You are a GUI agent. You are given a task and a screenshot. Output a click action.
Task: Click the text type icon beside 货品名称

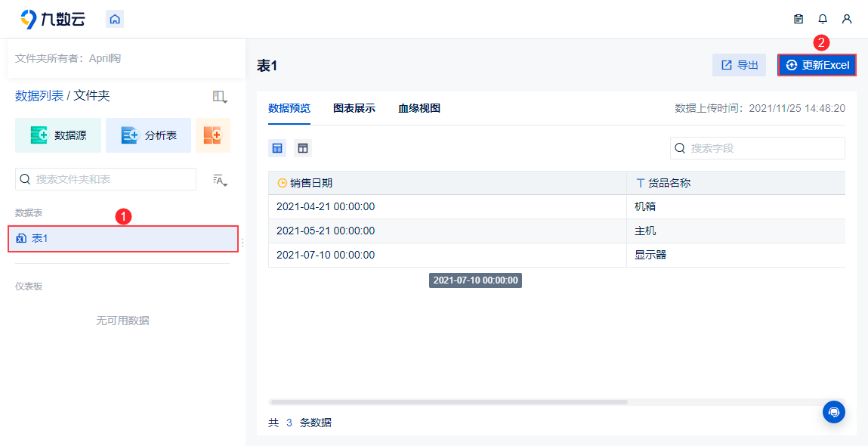pos(640,183)
